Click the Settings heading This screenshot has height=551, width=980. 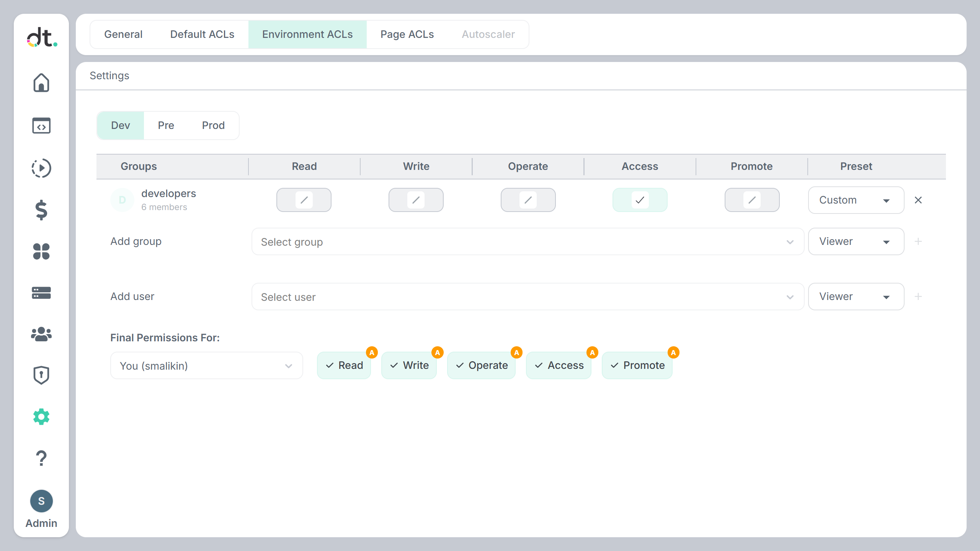109,76
